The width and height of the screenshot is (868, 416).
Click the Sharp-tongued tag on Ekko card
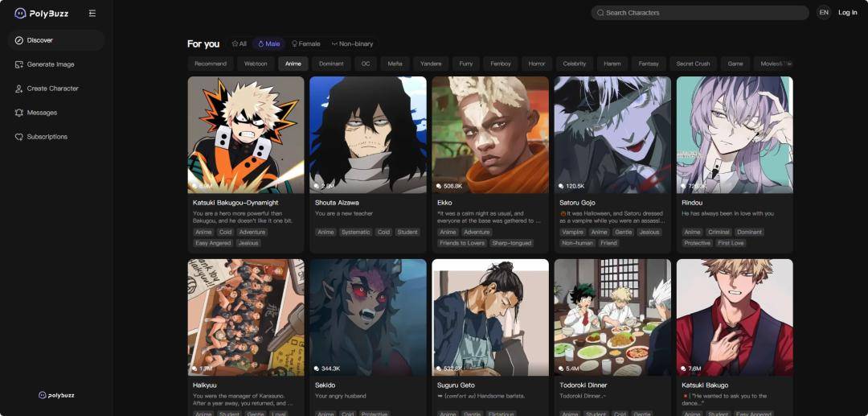(511, 243)
